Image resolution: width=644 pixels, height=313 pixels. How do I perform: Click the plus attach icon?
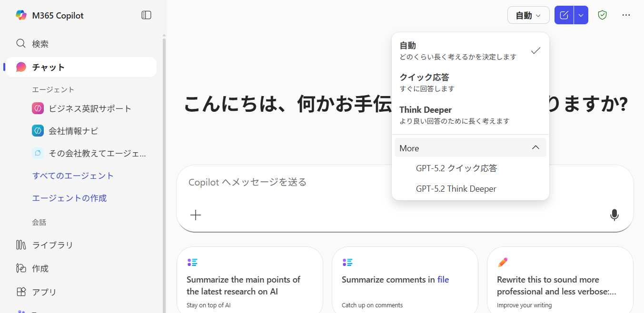coord(196,215)
